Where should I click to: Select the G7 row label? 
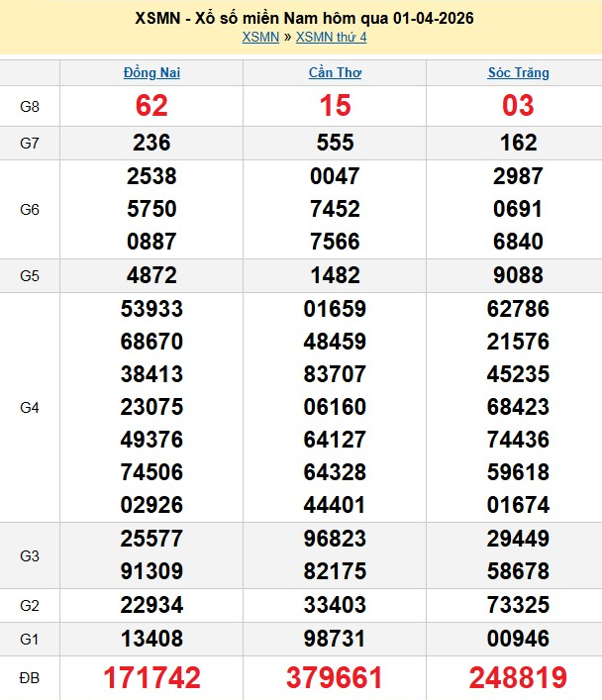coord(30,143)
